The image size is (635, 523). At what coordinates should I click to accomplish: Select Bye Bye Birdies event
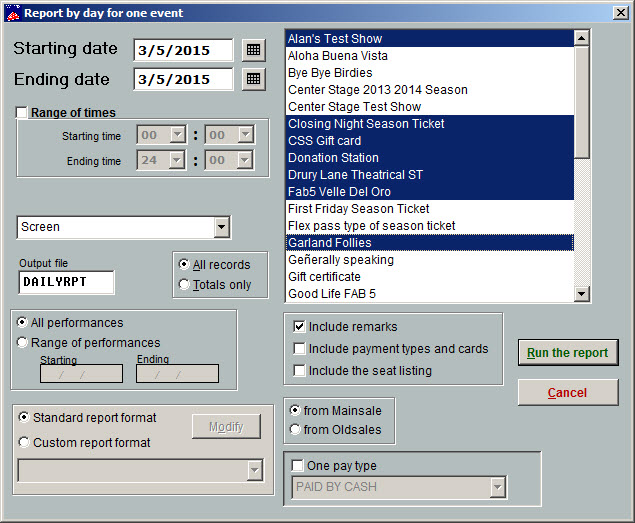pos(430,73)
